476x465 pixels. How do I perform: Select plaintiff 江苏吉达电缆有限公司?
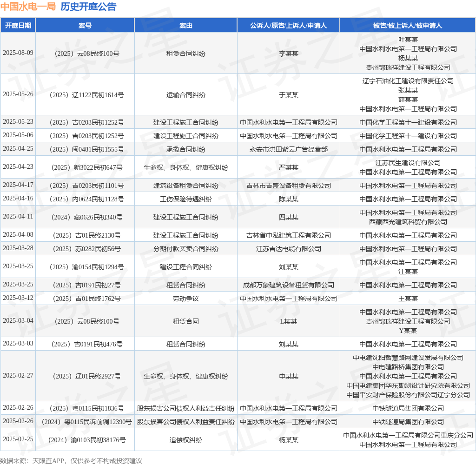(x=288, y=249)
